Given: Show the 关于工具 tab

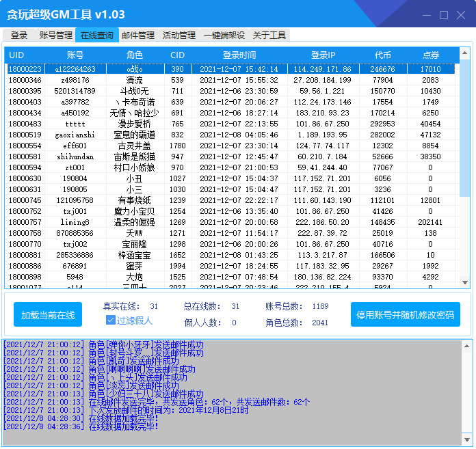Looking at the screenshot, I should point(269,36).
